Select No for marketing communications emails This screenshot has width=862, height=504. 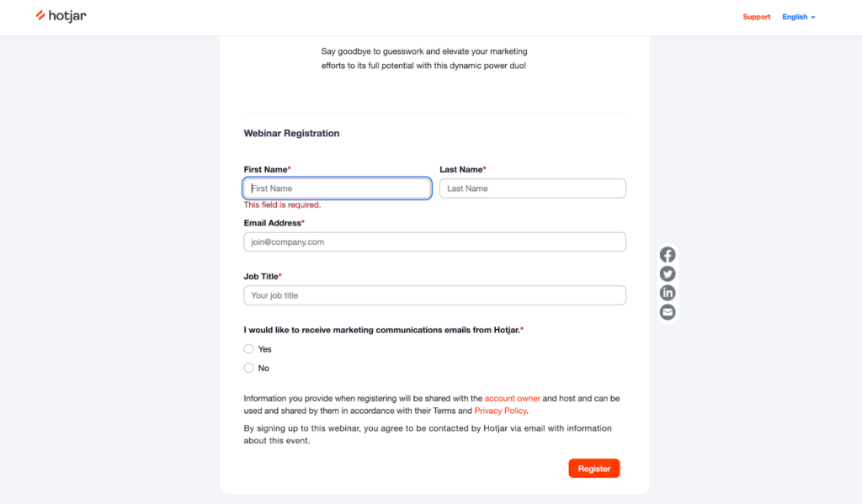coord(248,369)
